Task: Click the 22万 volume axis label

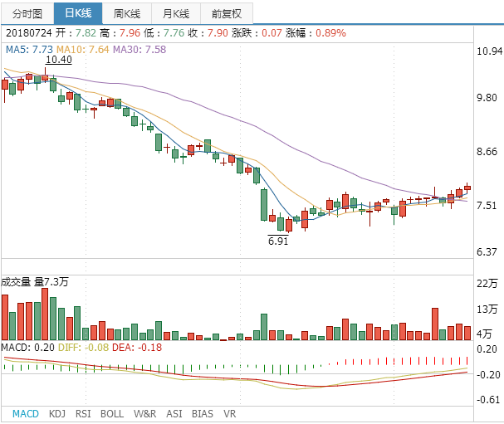Action: [x=487, y=283]
